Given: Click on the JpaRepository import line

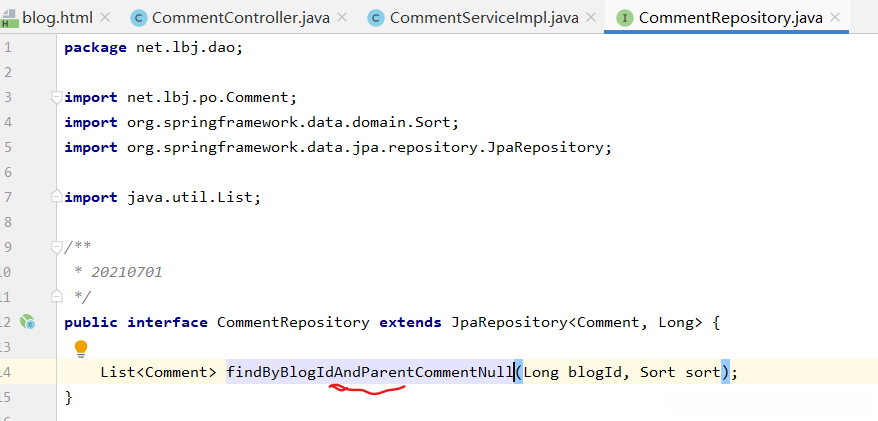Looking at the screenshot, I should (338, 147).
